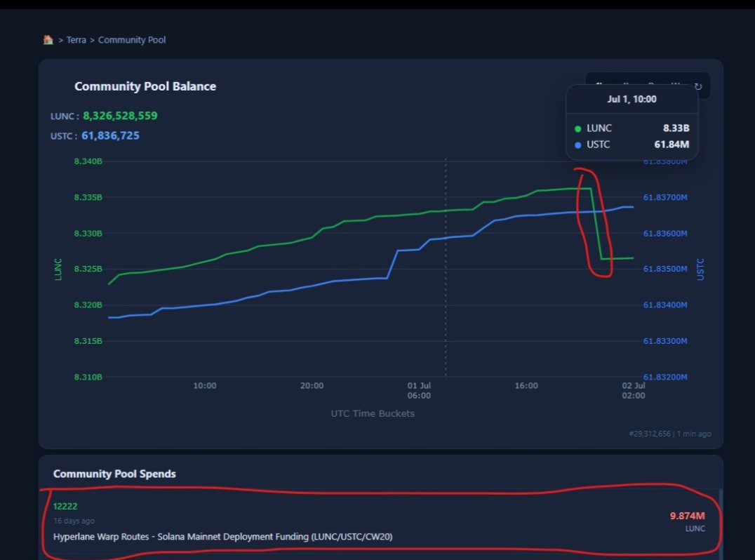Click the 8.325B left axis label
Screen dimensions: 755x560
(88, 269)
